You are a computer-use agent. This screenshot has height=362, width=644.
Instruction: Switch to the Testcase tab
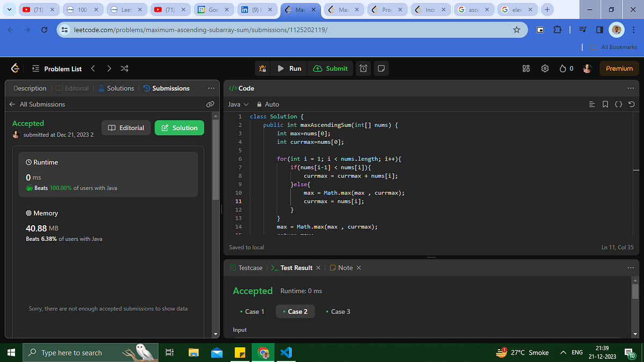246,268
